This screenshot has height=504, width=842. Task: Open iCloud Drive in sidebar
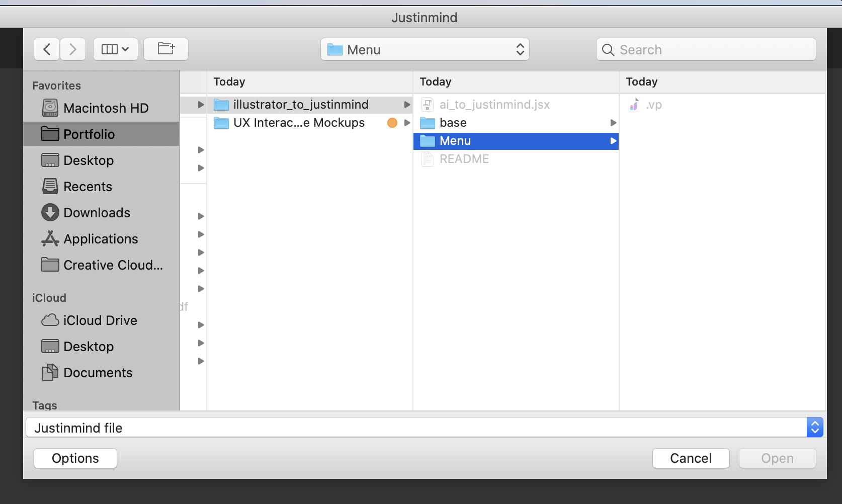point(100,320)
